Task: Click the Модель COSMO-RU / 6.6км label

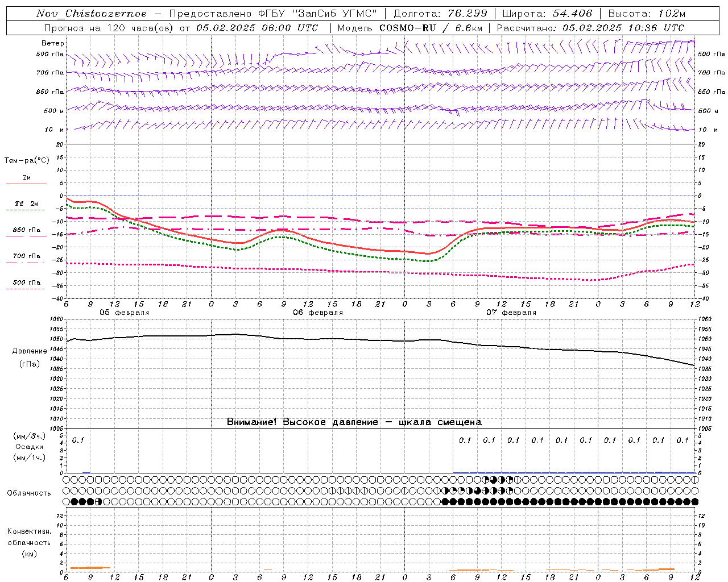Action: [x=410, y=28]
